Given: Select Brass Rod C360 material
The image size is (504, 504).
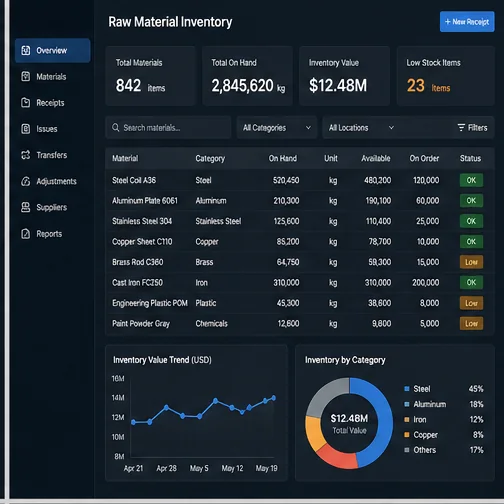Looking at the screenshot, I should tap(138, 262).
